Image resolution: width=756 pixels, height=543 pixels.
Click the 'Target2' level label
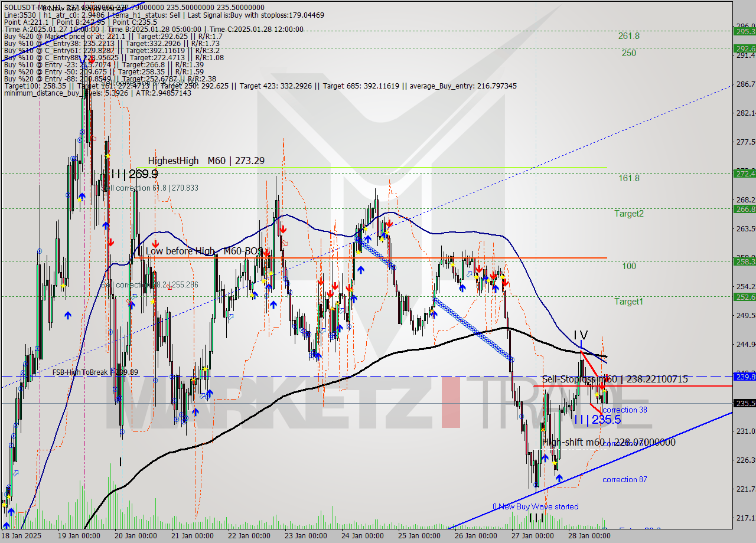click(x=629, y=214)
